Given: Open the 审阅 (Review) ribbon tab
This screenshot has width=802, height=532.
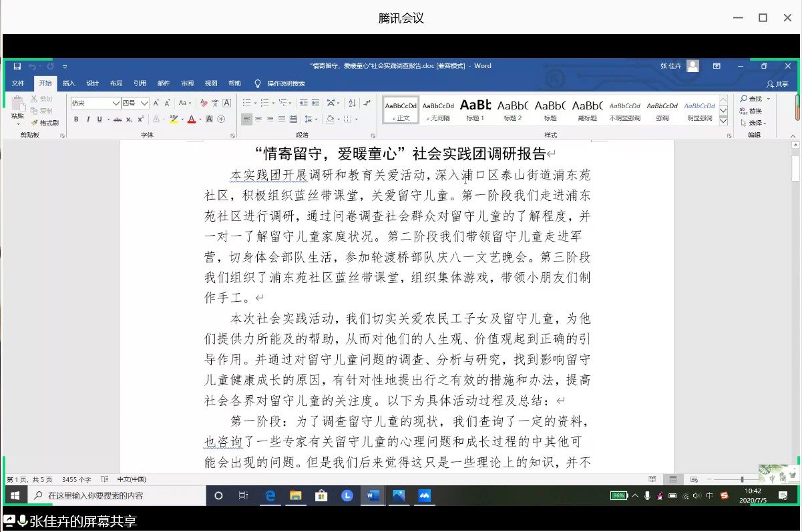Looking at the screenshot, I should click(187, 83).
